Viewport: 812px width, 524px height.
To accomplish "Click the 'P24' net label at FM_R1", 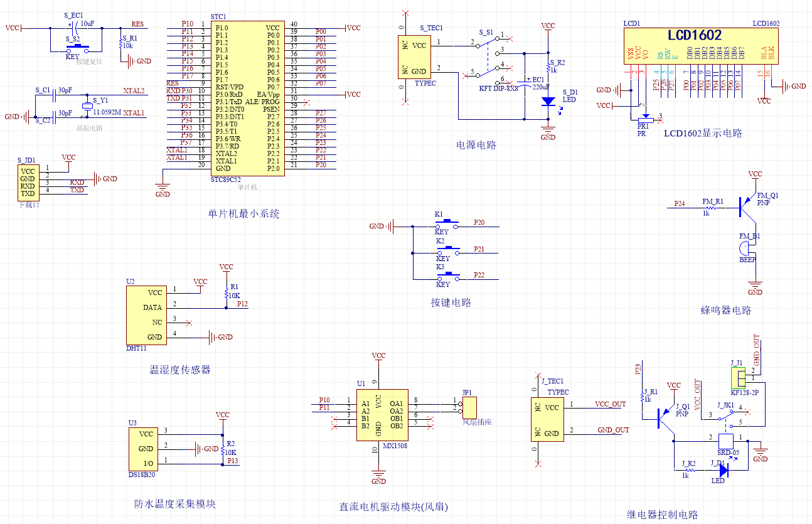I will [680, 204].
